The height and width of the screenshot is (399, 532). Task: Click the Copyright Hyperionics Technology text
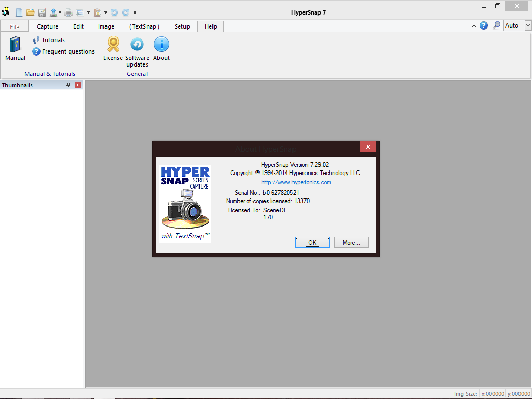(295, 173)
